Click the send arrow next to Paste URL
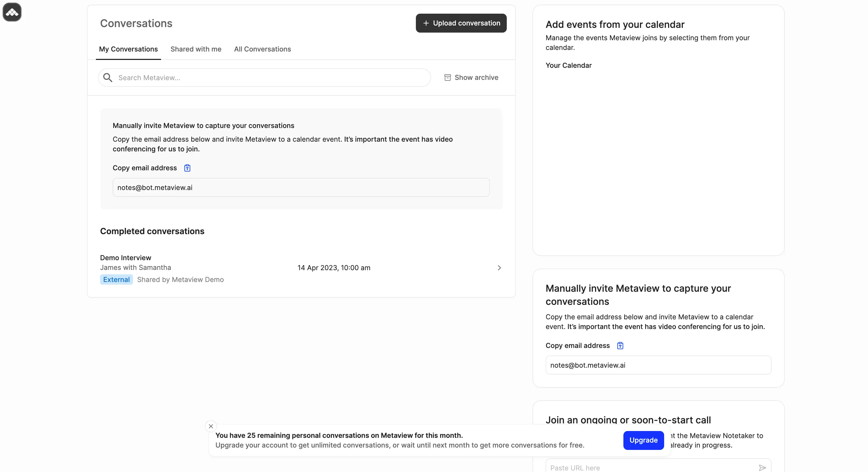The height and width of the screenshot is (472, 868). [762, 468]
